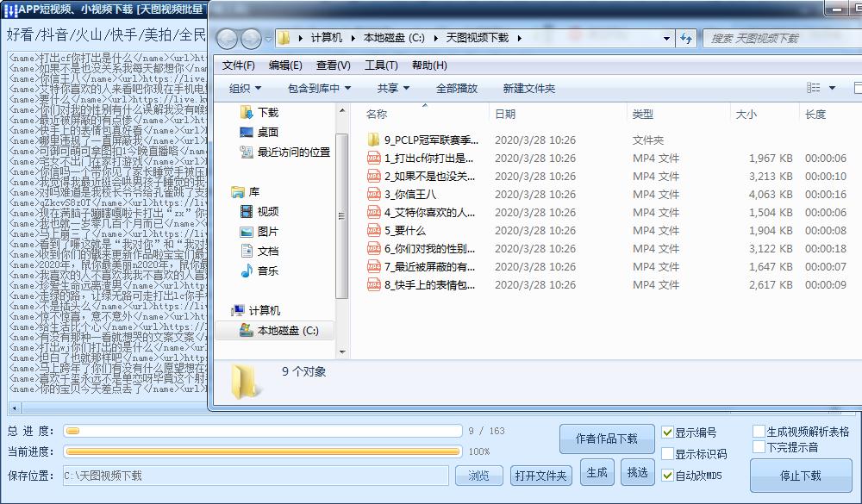Click the left scroll arrow under the list
Image resolution: width=862 pixels, height=504 pixels.
15,408
